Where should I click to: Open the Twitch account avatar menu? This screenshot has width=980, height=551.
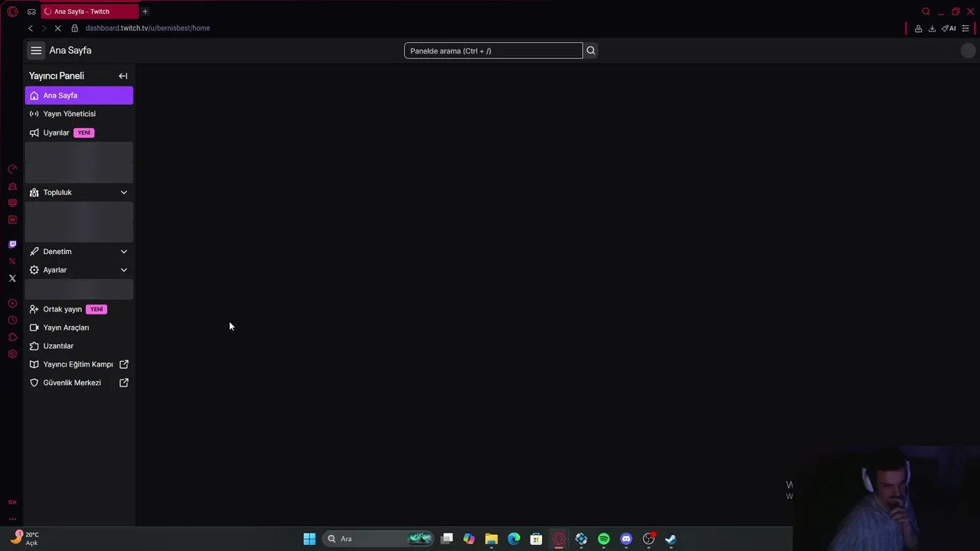pyautogui.click(x=968, y=51)
